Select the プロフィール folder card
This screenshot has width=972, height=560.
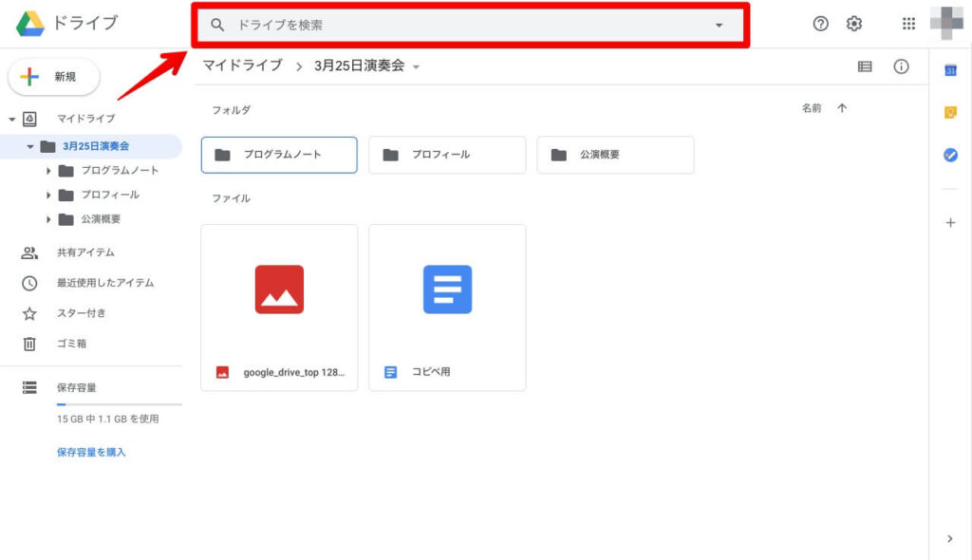(x=447, y=155)
